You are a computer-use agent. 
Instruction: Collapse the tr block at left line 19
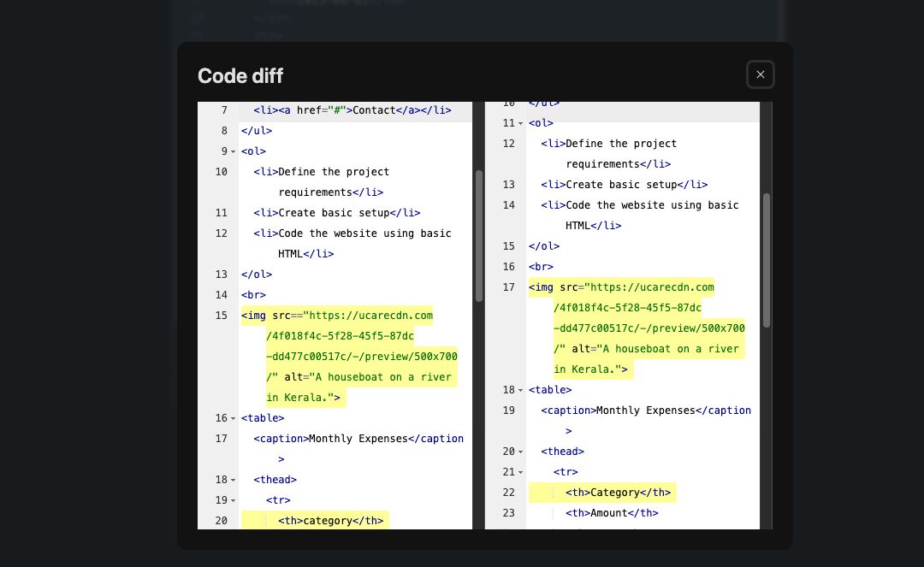(x=233, y=501)
